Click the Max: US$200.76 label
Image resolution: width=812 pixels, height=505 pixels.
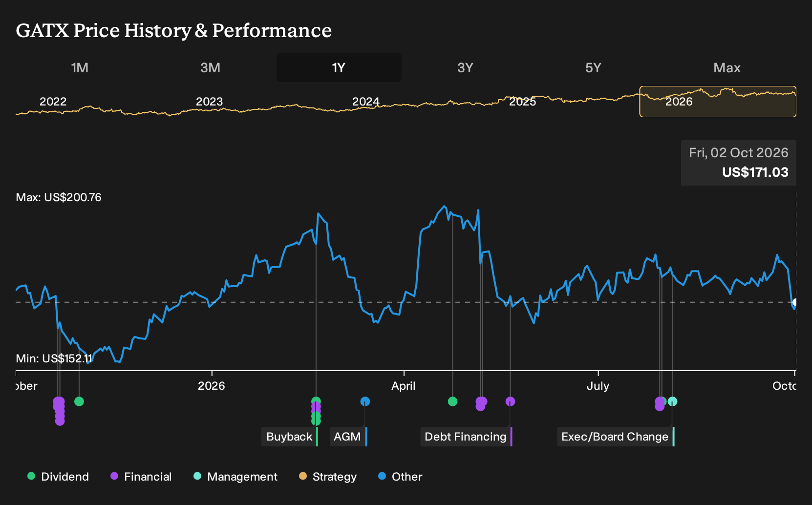(59, 197)
